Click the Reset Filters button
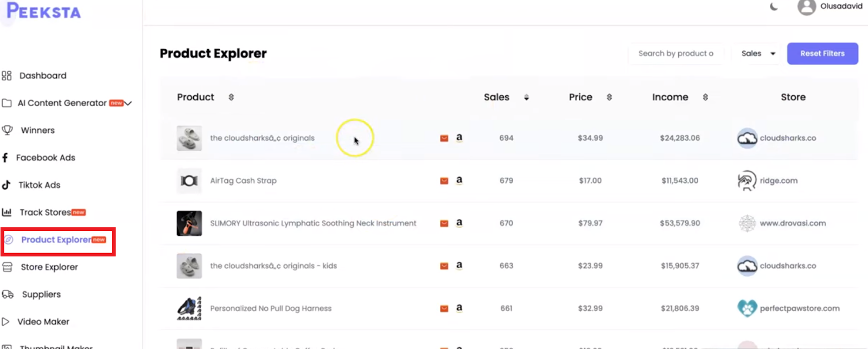868x349 pixels. coord(822,54)
